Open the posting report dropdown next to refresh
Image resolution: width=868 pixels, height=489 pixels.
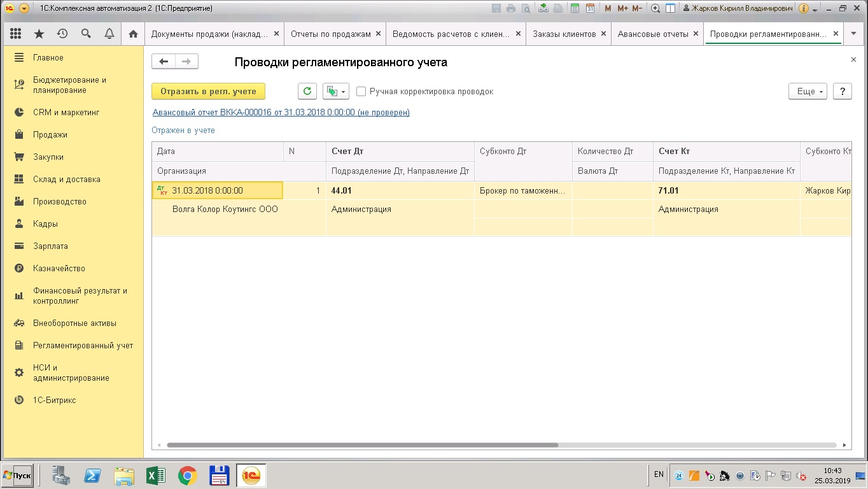tap(336, 91)
